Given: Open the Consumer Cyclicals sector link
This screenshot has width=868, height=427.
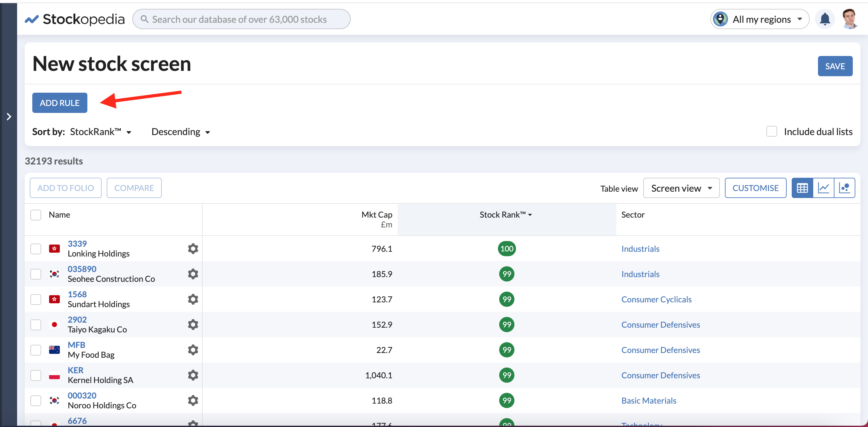Looking at the screenshot, I should click(656, 299).
